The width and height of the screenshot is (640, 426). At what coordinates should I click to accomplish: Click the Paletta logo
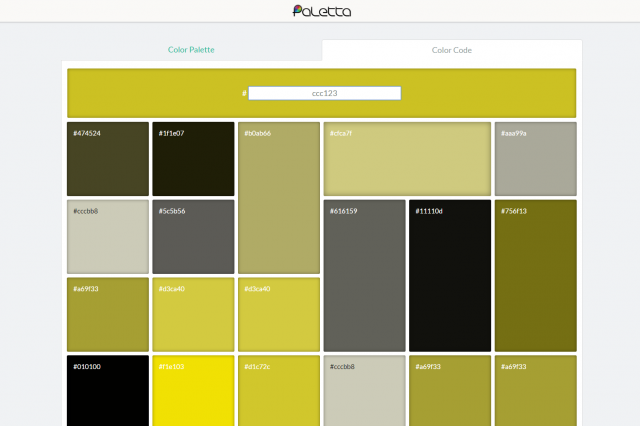click(321, 11)
